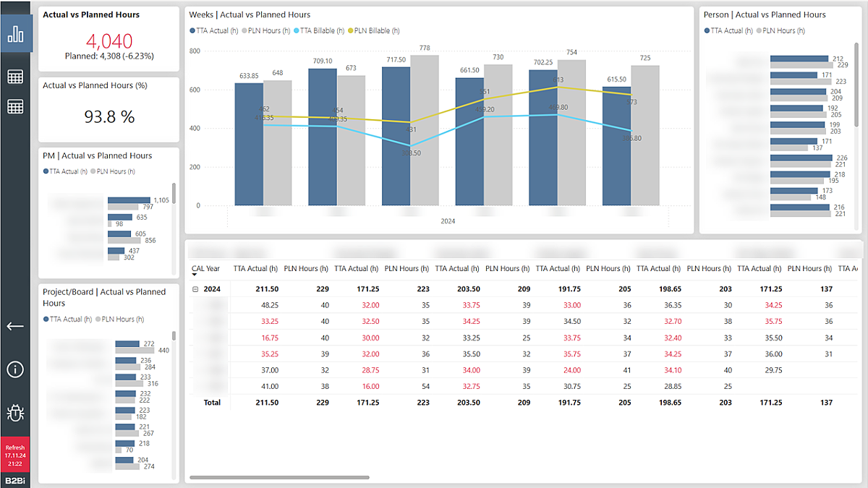This screenshot has height=488, width=868.
Task: Select the 648 planned hours bar
Action: point(278,142)
